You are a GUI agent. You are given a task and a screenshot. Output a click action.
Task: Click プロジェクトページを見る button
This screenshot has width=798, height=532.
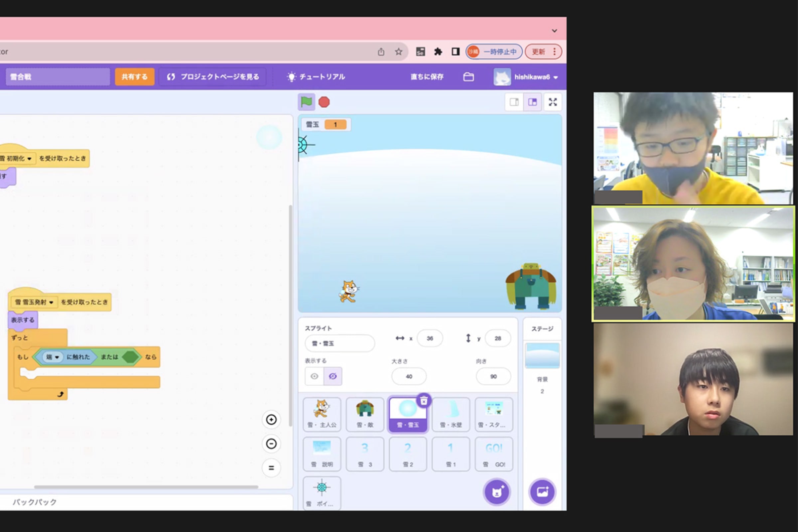tap(213, 77)
